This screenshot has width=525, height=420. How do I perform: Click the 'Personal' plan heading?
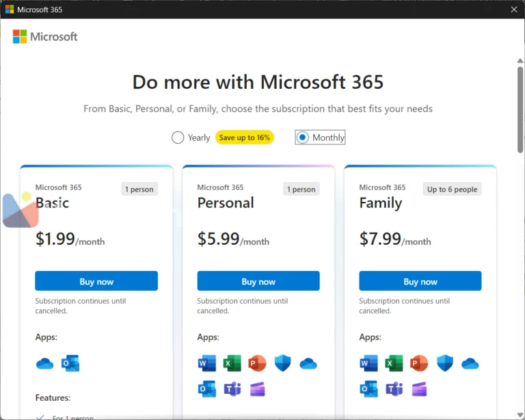(x=226, y=202)
